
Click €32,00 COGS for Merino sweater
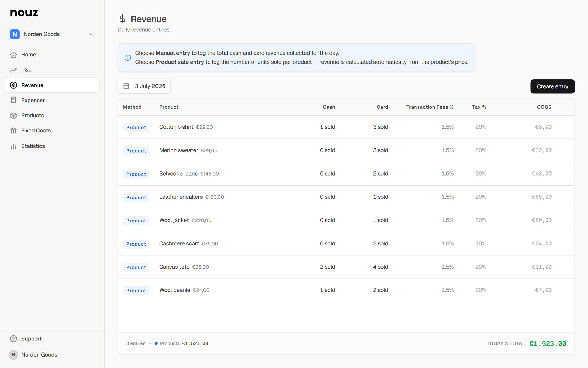click(x=542, y=150)
